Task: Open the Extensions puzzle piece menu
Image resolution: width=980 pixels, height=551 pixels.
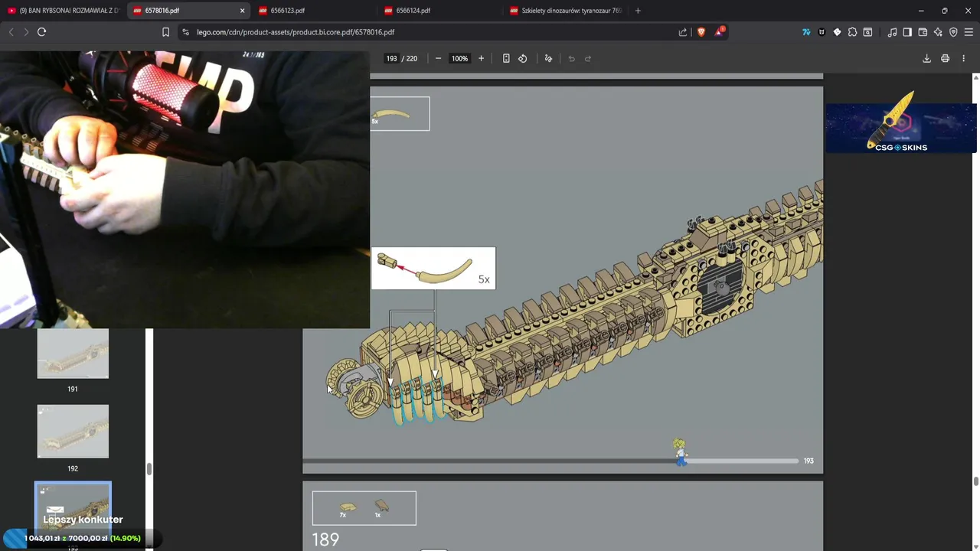Action: pyautogui.click(x=852, y=32)
